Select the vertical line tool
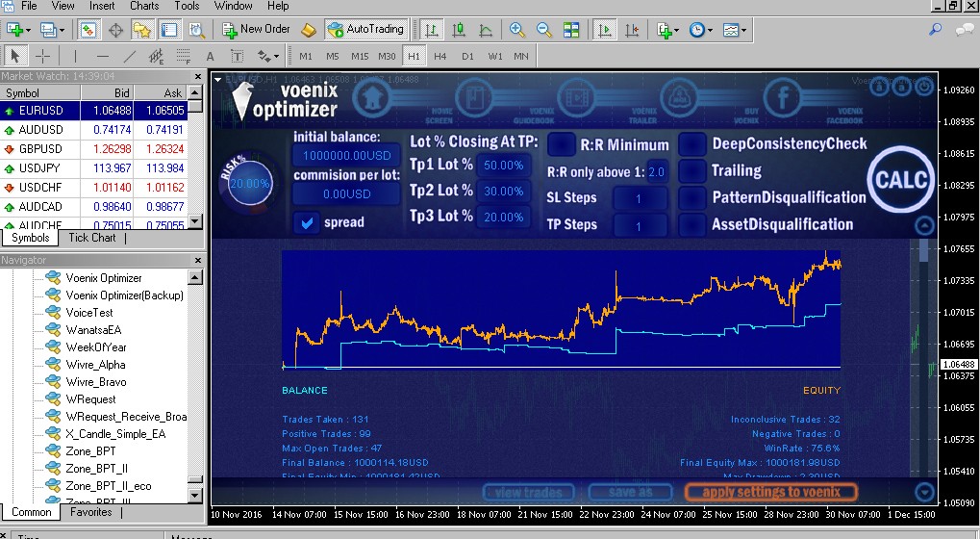Viewport: 980px width, 539px height. click(75, 56)
